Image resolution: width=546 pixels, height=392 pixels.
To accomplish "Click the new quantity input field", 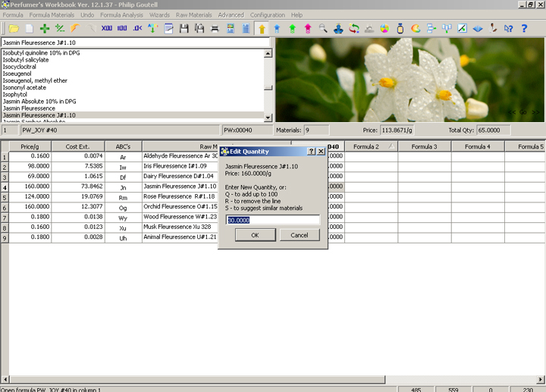I will pyautogui.click(x=273, y=220).
